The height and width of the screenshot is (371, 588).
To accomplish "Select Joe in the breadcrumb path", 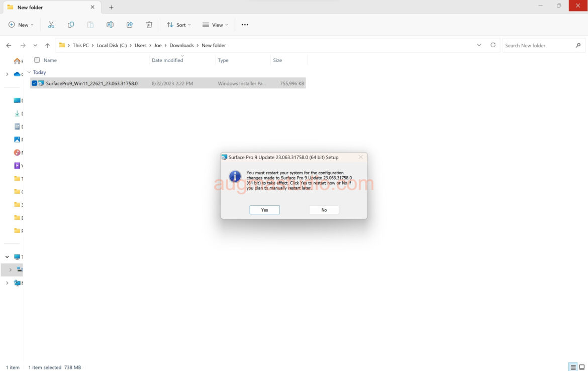I will tap(158, 45).
